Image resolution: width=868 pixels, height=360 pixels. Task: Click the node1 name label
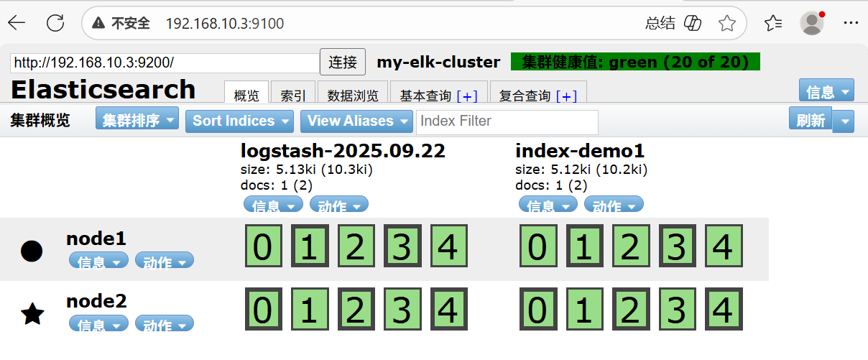tap(96, 239)
